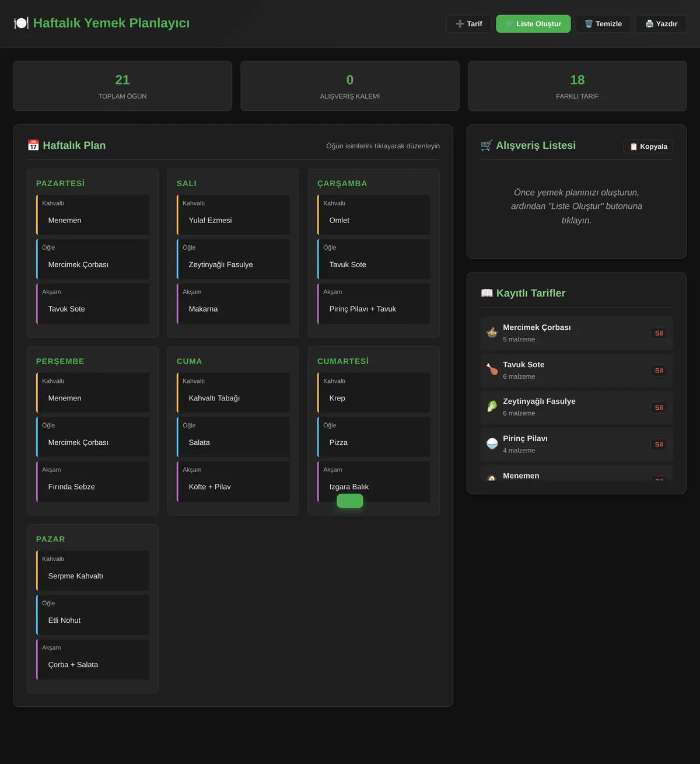Clear the plan with Temizle button

(x=603, y=24)
